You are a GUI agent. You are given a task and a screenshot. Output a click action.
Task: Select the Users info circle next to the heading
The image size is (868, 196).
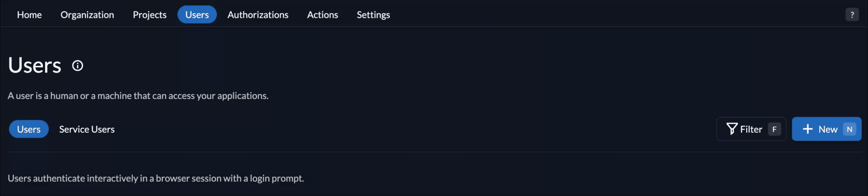[x=77, y=65]
